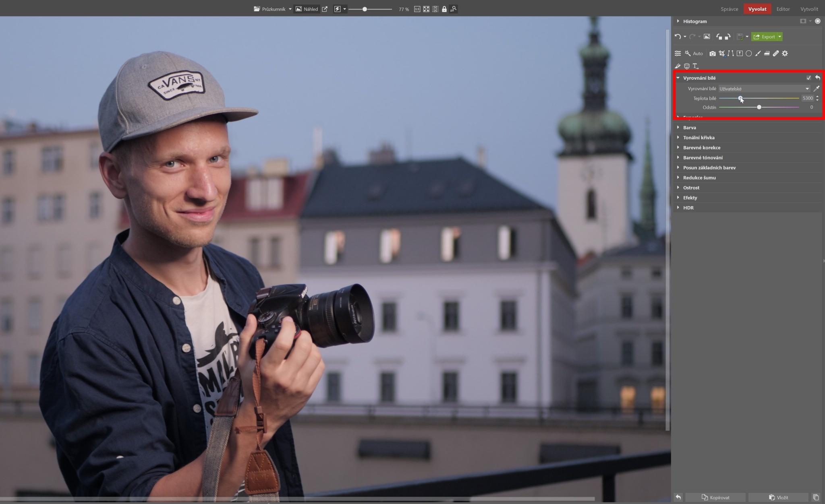The height and width of the screenshot is (504, 825).
Task: Switch to Vyvolat module tab
Action: tap(757, 9)
